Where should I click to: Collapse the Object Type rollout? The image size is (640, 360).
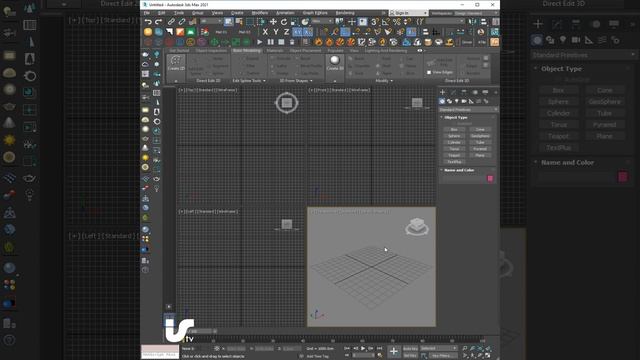(441, 117)
